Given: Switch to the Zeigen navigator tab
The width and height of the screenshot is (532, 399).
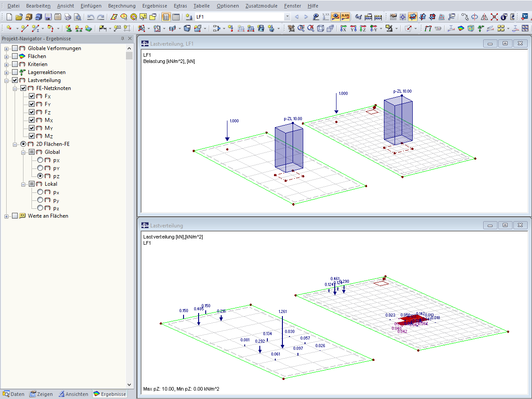Looking at the screenshot, I should click(x=41, y=394).
